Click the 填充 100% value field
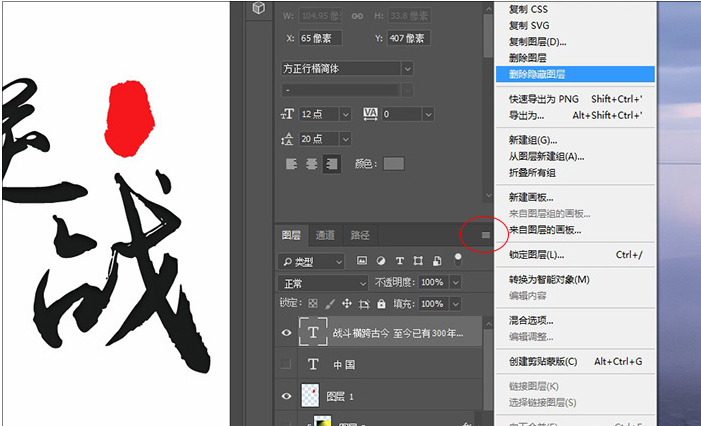The image size is (701, 426). pos(434,304)
